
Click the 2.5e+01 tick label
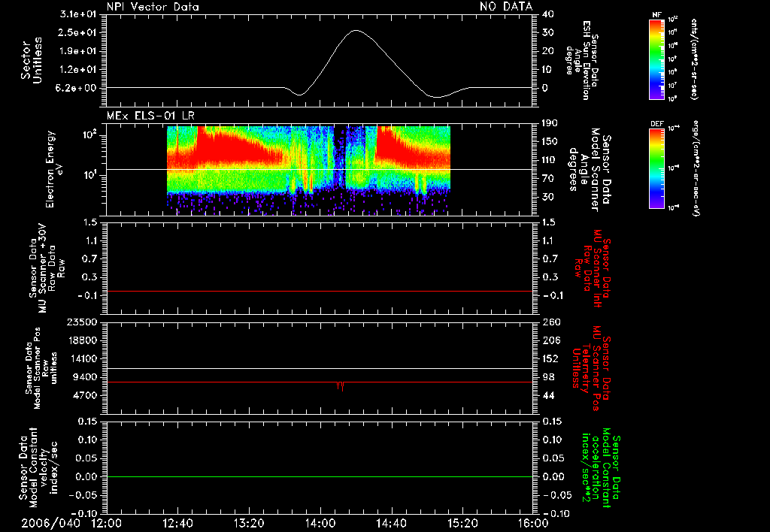pyautogui.click(x=78, y=33)
